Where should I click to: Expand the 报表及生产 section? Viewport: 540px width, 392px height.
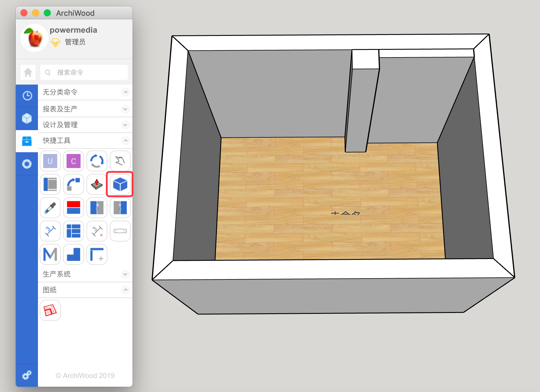(125, 109)
